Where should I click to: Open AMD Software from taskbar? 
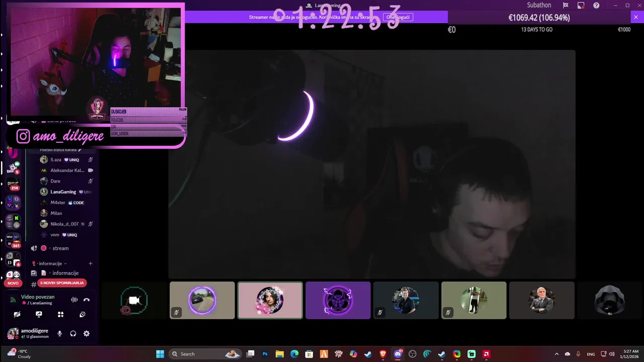pos(487,354)
